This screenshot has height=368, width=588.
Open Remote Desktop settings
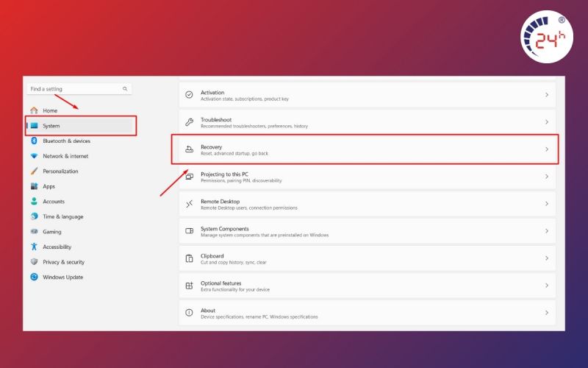coord(367,204)
